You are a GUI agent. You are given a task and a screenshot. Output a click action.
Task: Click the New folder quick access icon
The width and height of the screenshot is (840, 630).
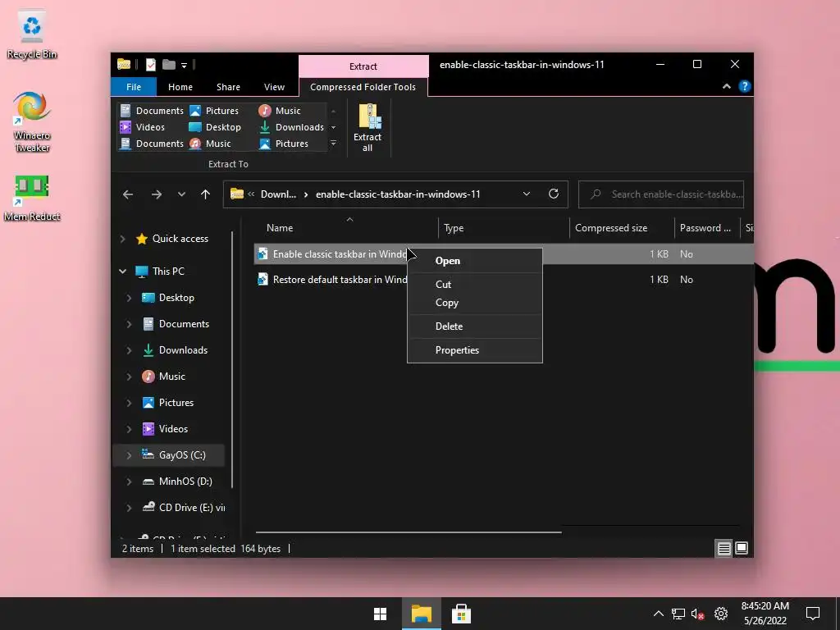[169, 65]
